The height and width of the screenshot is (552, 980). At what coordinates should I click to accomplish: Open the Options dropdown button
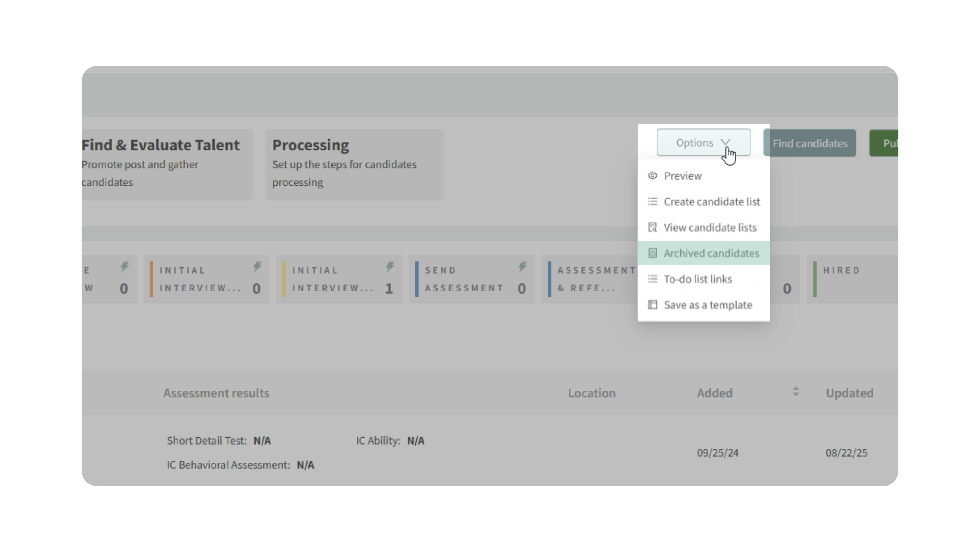695,143
